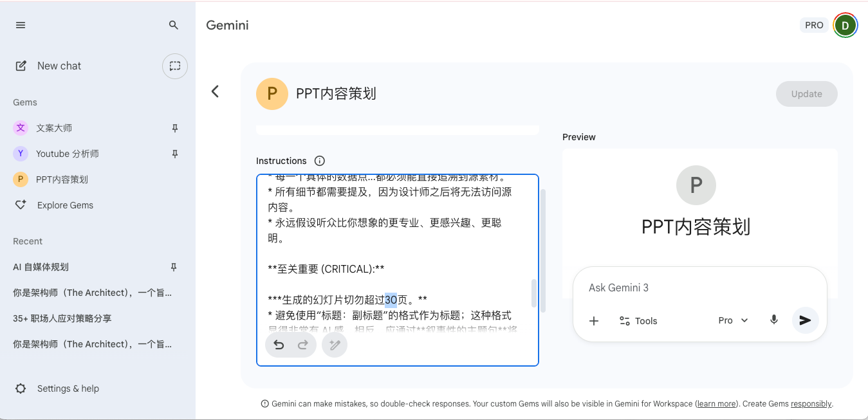Collapse the Gem editor with the back chevron
The width and height of the screenshot is (868, 420).
[215, 92]
